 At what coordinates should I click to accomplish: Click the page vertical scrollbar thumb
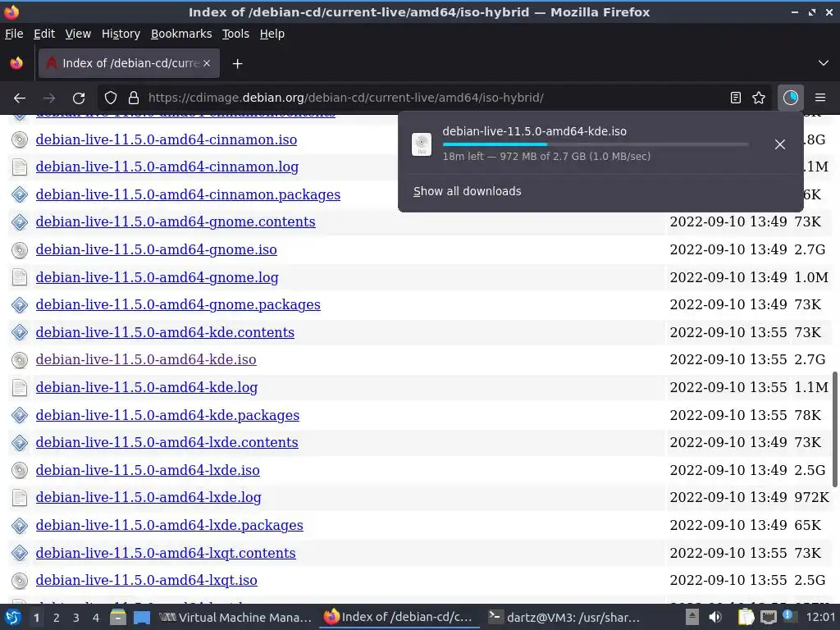coord(834,429)
